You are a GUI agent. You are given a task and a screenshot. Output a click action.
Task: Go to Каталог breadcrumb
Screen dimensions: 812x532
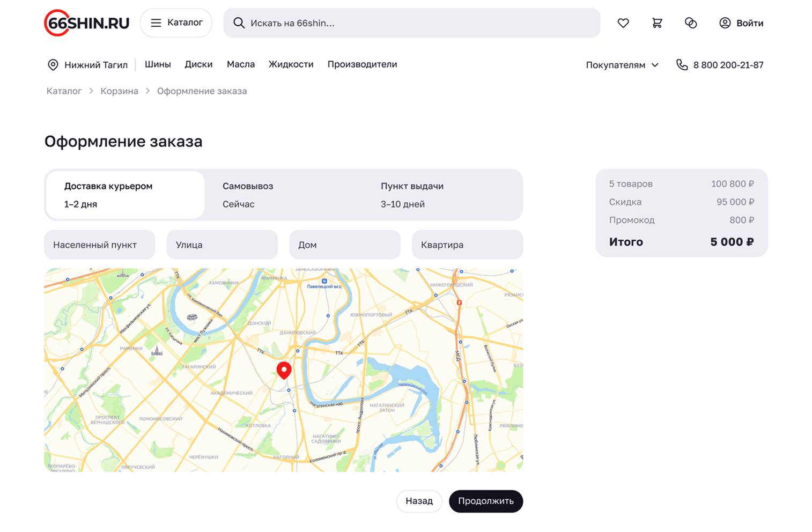pos(64,91)
